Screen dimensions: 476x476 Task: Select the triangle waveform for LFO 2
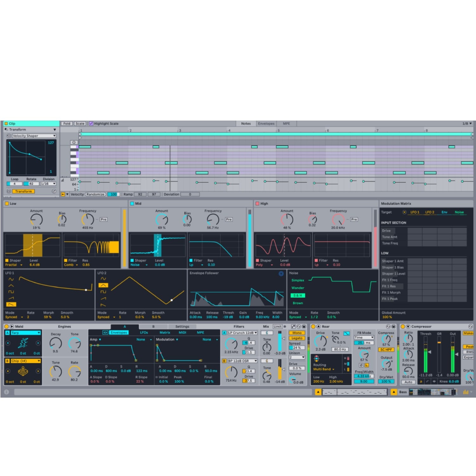[103, 285]
